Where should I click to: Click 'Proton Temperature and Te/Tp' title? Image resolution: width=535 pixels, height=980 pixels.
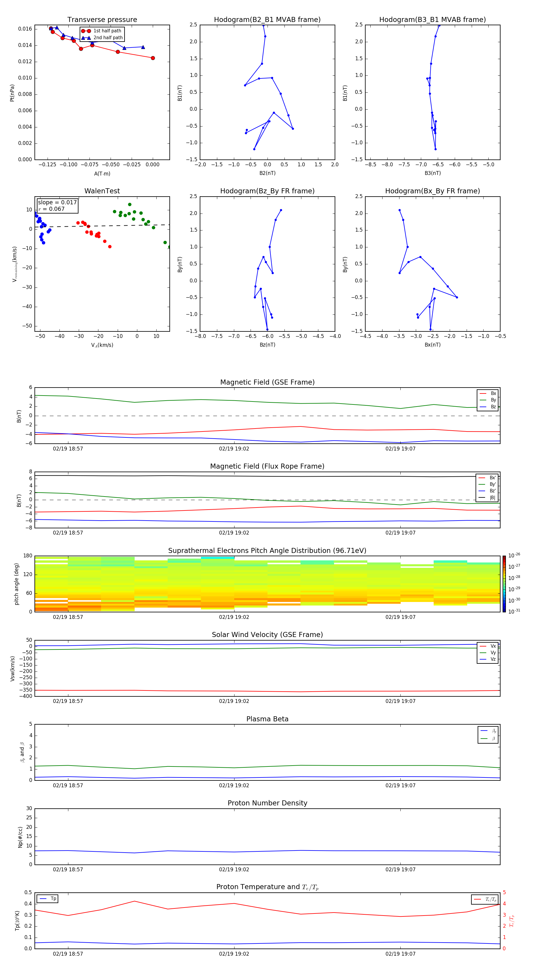267,887
